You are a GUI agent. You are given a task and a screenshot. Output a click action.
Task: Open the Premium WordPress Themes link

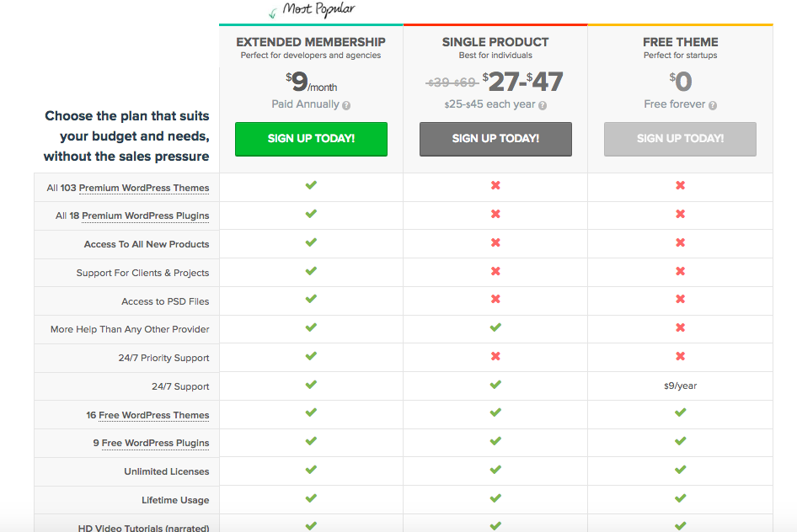pyautogui.click(x=144, y=188)
